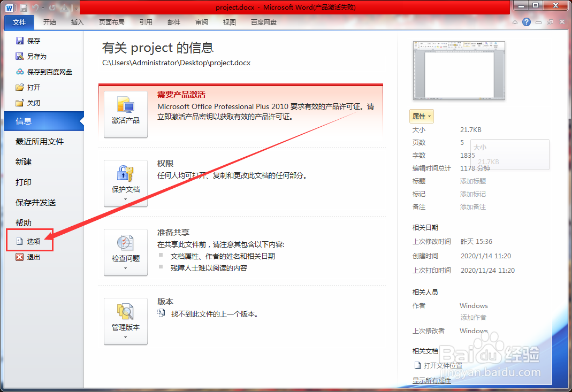The width and height of the screenshot is (572, 392).
Task: Click the document path C:\Users\Administrator\Desktop\project.docx
Action: click(x=176, y=63)
